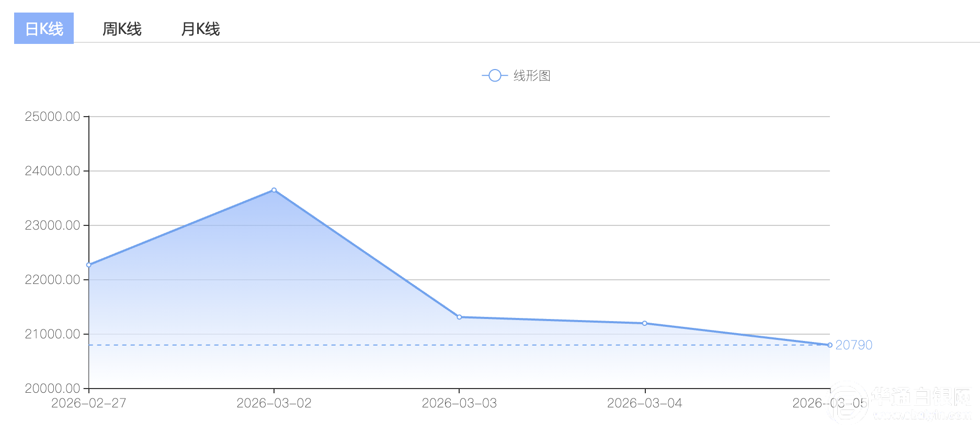Click the 22000.00 y-axis label
Screen dimensions: 980x433
pos(52,280)
